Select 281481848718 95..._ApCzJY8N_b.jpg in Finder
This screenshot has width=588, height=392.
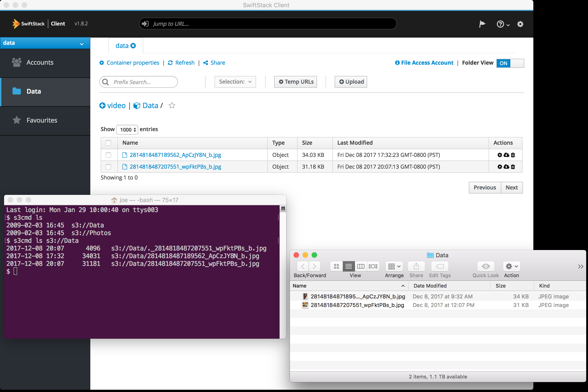click(438, 297)
